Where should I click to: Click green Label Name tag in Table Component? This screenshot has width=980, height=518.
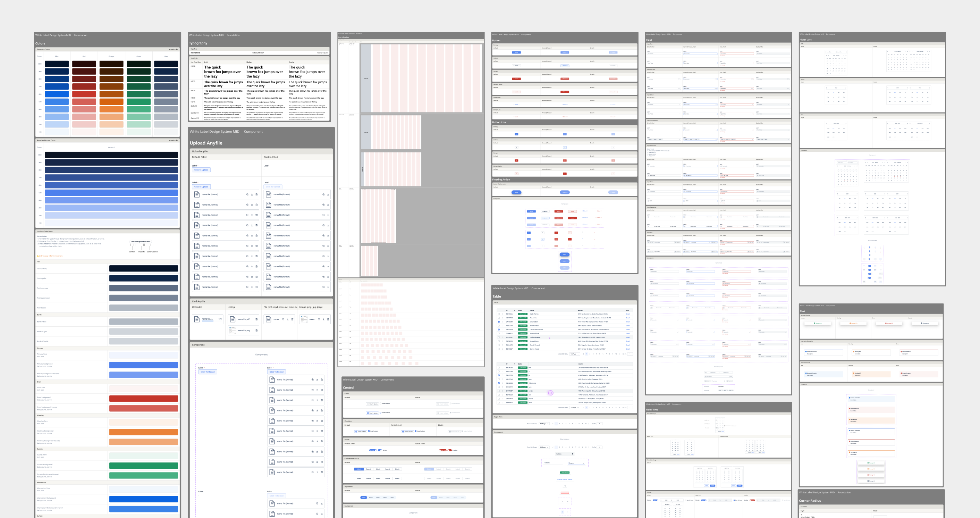(565, 472)
